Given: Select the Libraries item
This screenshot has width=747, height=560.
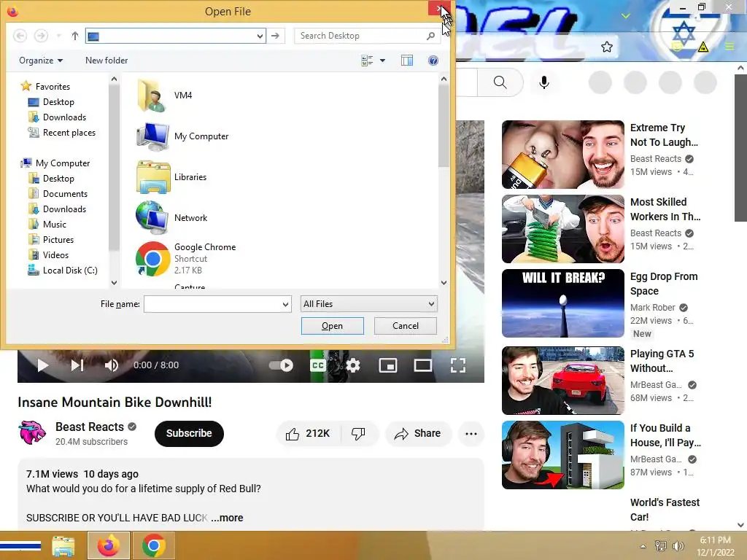Looking at the screenshot, I should click(x=171, y=177).
